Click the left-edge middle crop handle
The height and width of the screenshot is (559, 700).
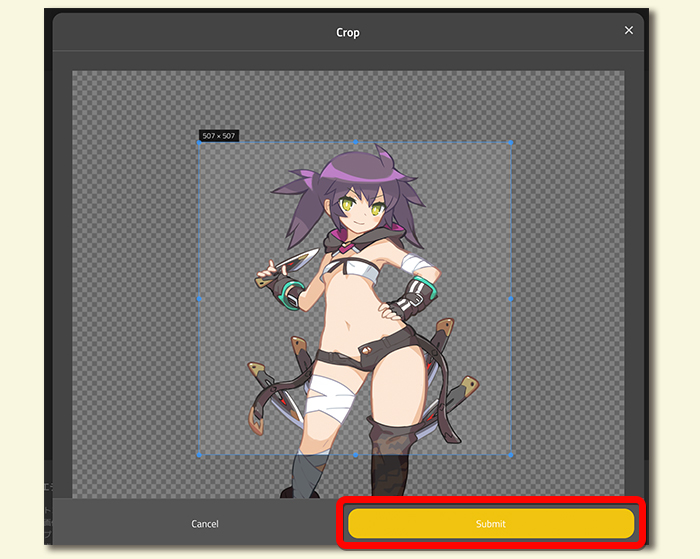(199, 299)
